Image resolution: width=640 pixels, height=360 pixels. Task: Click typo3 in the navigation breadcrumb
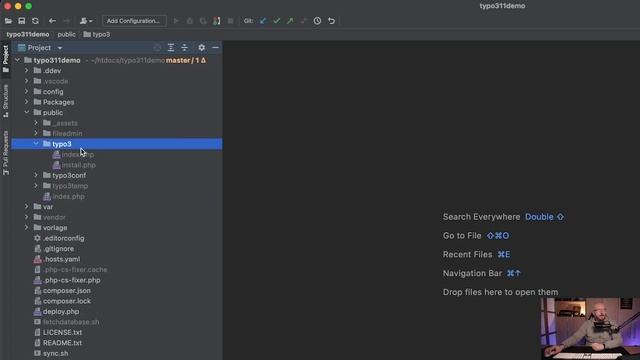97,34
